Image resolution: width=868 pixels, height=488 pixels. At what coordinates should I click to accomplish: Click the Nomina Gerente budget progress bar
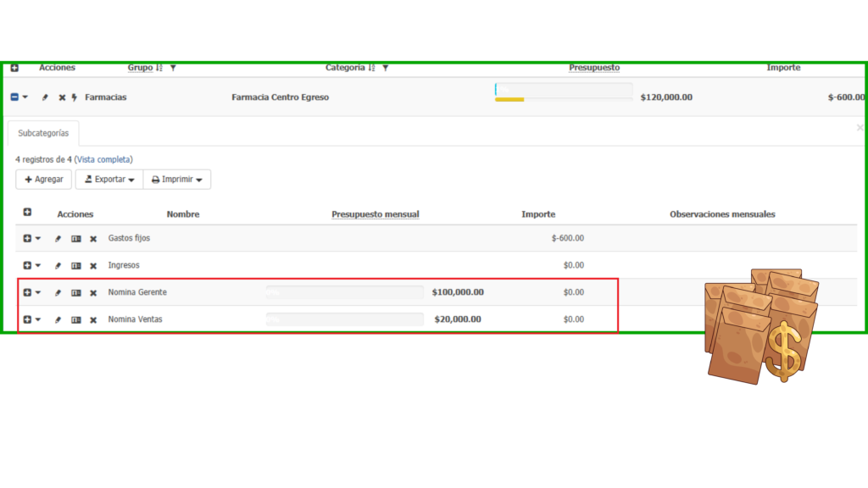[344, 293]
